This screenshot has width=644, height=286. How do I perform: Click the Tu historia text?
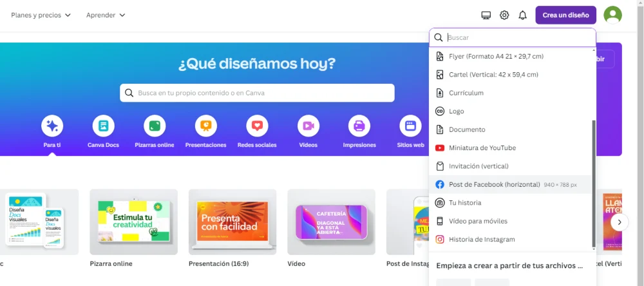click(465, 202)
